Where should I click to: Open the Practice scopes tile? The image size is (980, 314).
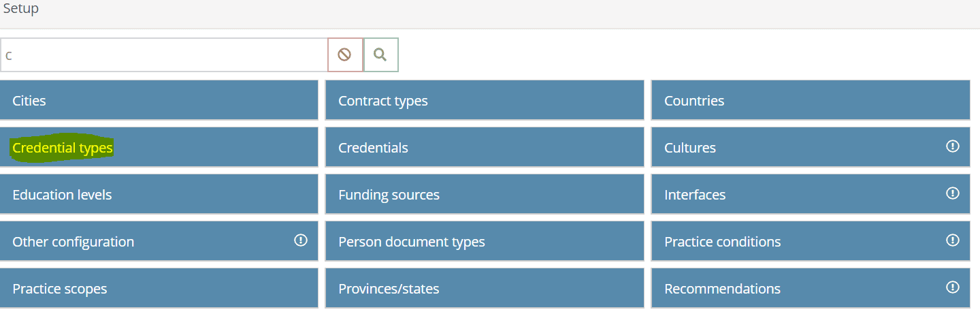(159, 288)
